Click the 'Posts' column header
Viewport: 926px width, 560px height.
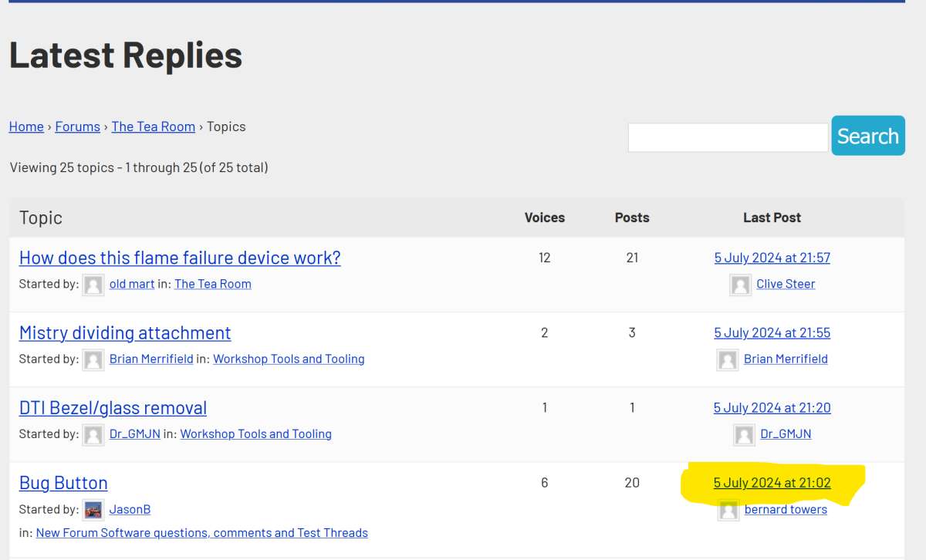coord(632,218)
